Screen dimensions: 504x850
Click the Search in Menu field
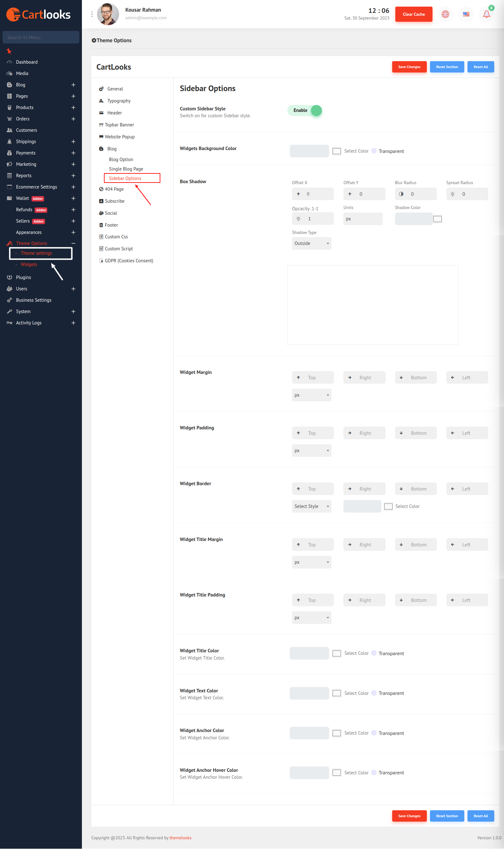point(41,38)
